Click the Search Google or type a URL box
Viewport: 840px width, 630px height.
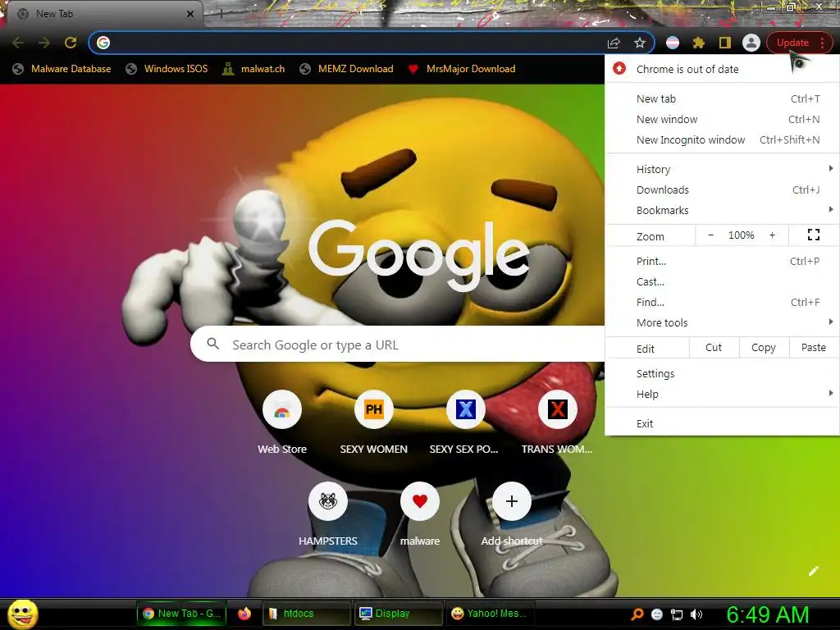tap(398, 344)
